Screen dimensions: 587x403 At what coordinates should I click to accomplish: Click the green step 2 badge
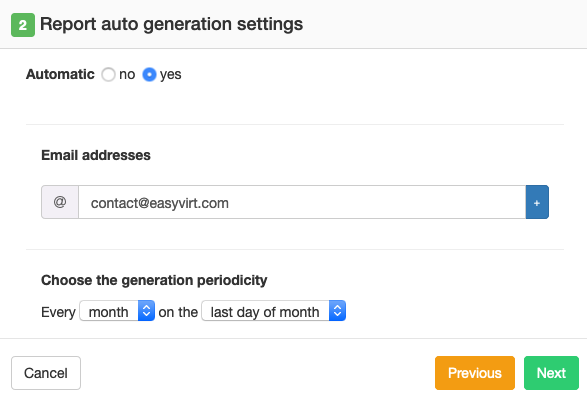[x=23, y=25]
